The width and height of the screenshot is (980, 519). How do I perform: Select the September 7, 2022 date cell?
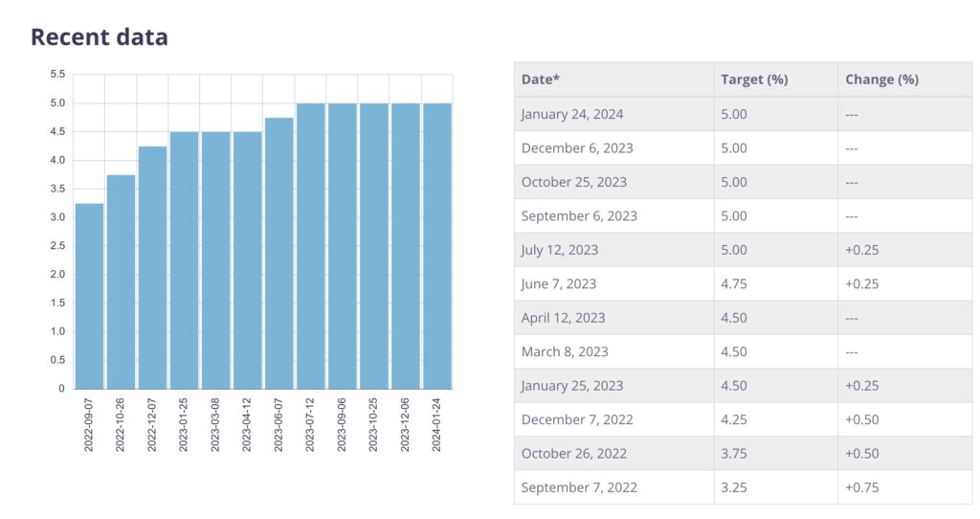[579, 487]
